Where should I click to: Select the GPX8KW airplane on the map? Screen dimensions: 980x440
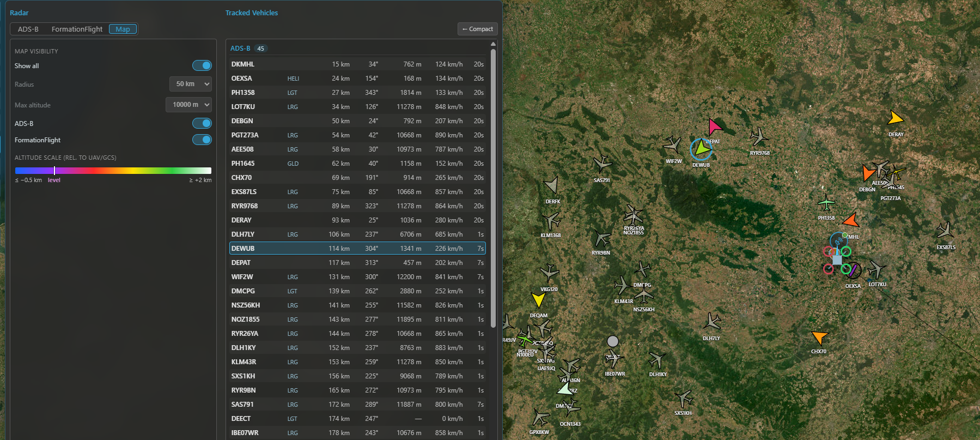[540, 418]
